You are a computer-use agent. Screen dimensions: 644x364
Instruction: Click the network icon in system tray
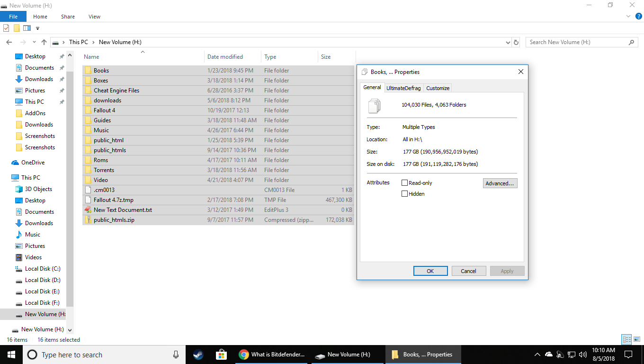572,355
